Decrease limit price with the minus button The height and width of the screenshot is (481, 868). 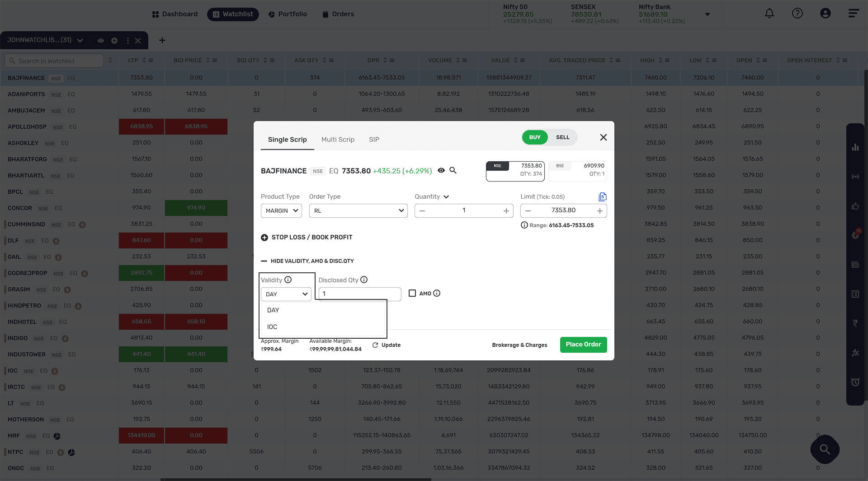point(528,211)
